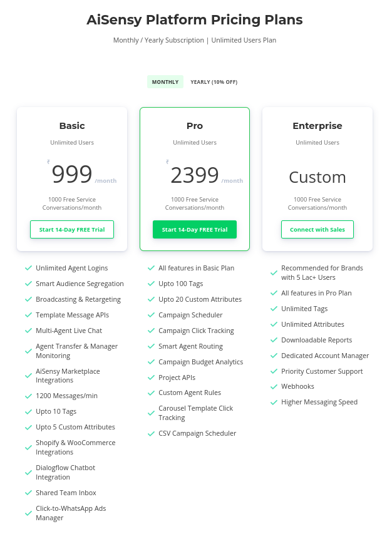
Task: Start 14-Day FREE Trial on Basic plan
Action: click(x=71, y=229)
